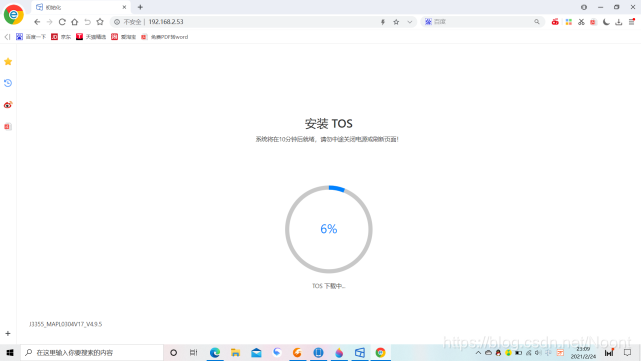Open Task View on taskbar

[x=194, y=352]
